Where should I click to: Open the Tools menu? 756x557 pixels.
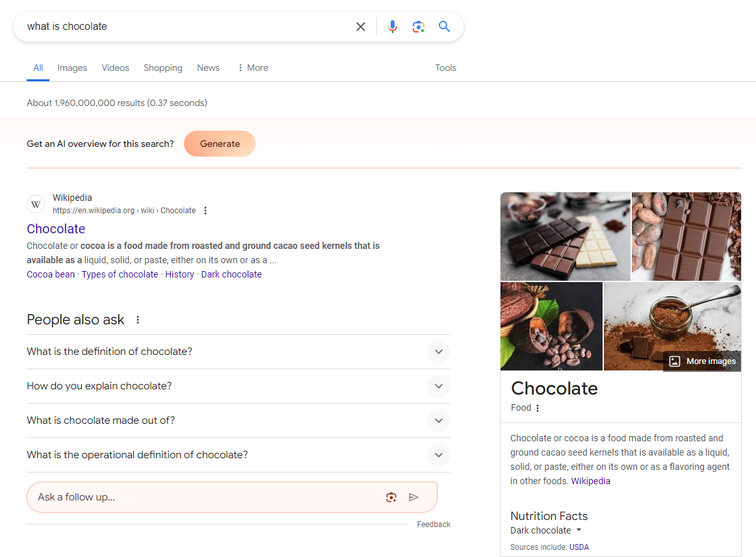coord(445,68)
